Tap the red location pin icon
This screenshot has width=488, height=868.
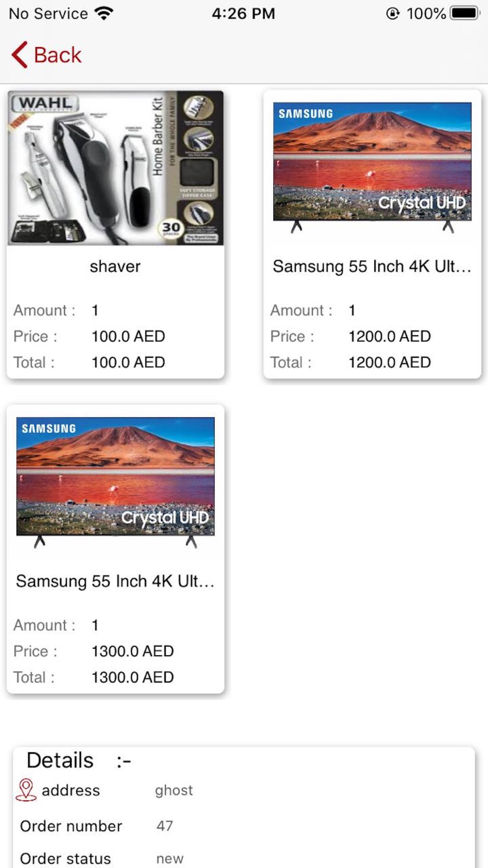coord(26,790)
